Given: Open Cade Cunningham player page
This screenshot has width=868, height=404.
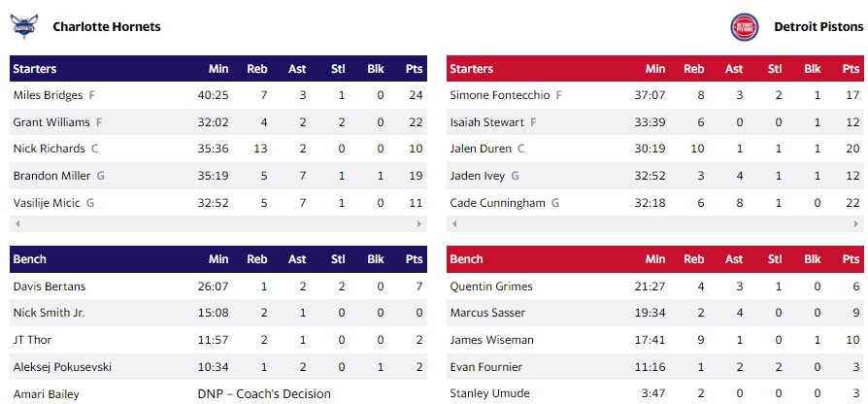Looking at the screenshot, I should 499,203.
